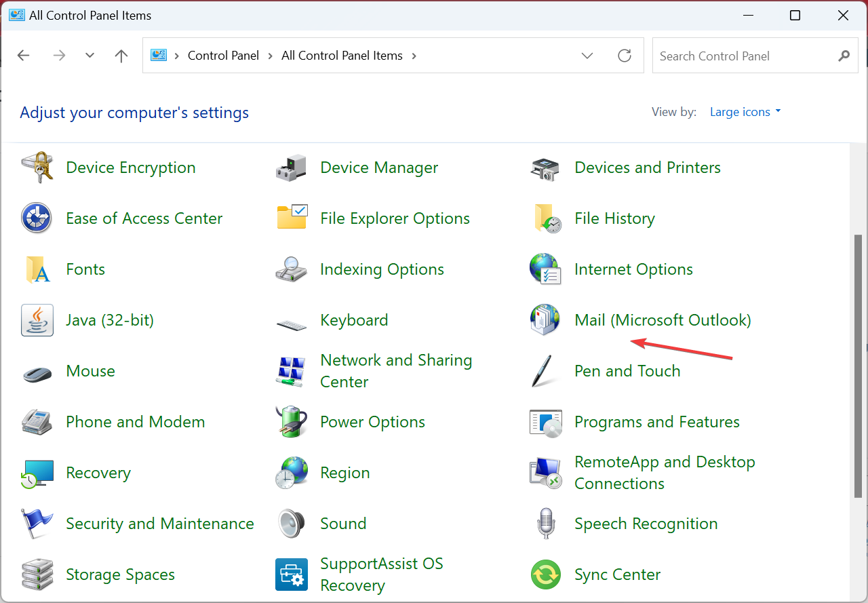Open the File Explorer Options folder icon
Image resolution: width=868 pixels, height=603 pixels.
click(x=292, y=218)
